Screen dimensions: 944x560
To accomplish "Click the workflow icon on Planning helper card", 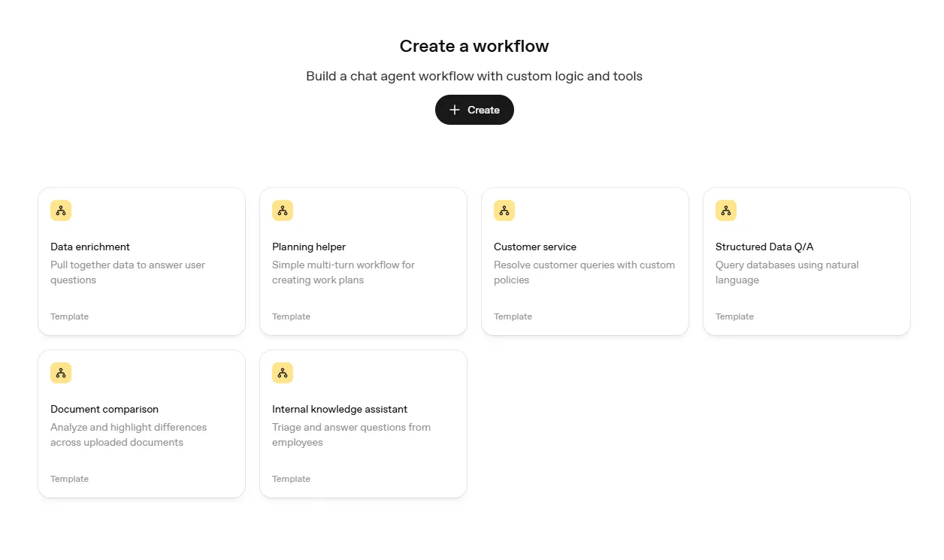I will (283, 210).
